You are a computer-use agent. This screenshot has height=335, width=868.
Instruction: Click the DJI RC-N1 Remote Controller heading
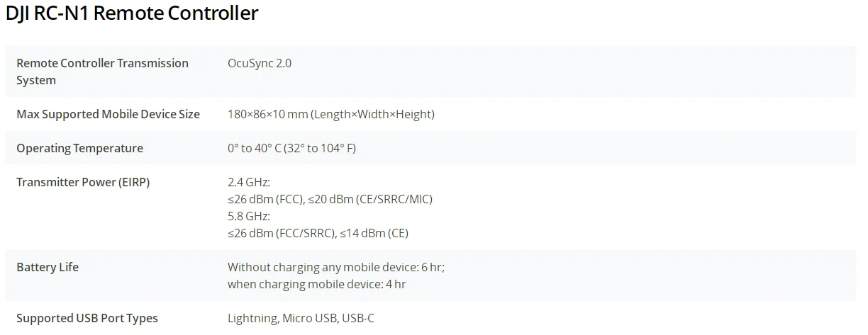click(x=132, y=13)
